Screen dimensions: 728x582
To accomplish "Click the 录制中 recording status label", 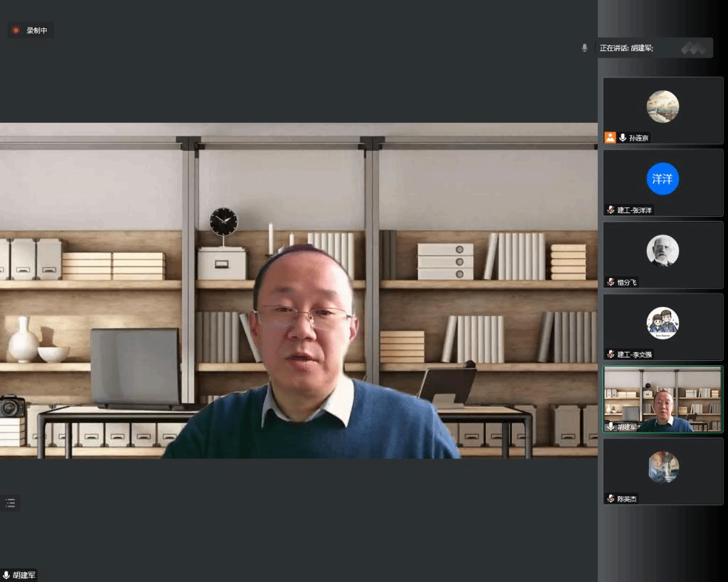I will [x=37, y=31].
